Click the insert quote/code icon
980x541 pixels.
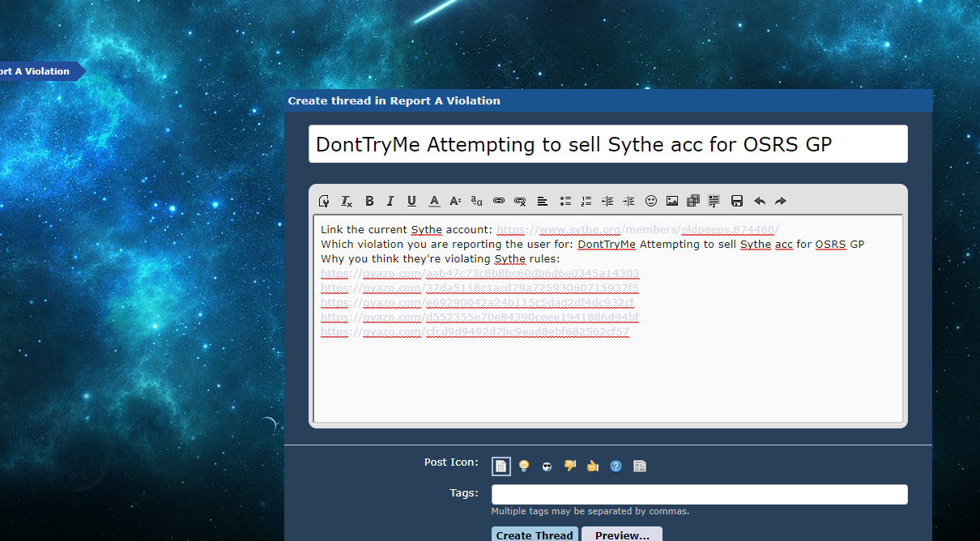tap(714, 201)
